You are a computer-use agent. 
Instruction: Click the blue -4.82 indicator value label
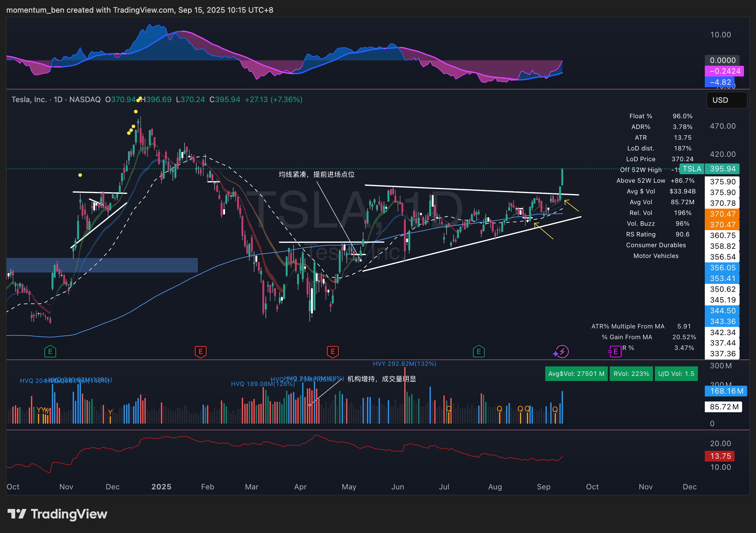tap(719, 82)
